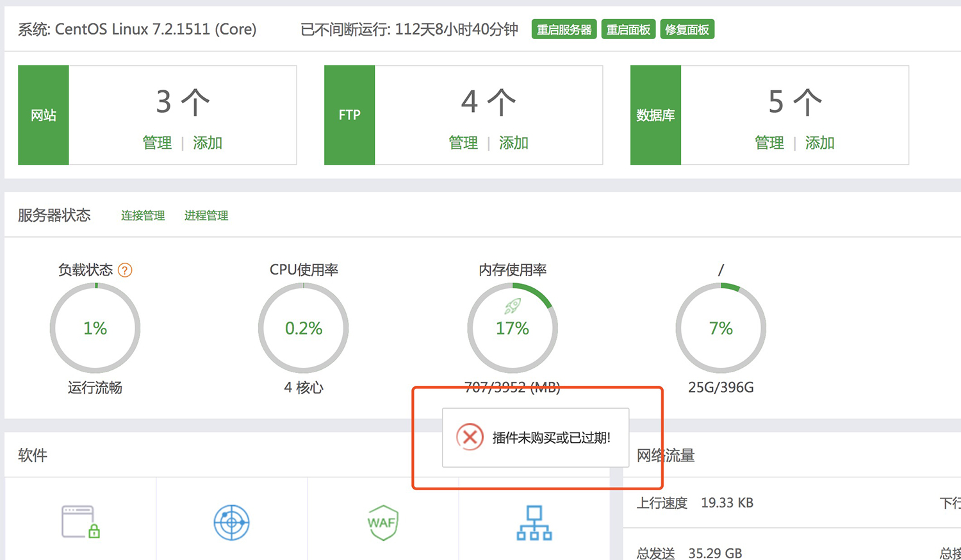Click the 3 个 website count
This screenshot has height=560, width=961.
183,102
